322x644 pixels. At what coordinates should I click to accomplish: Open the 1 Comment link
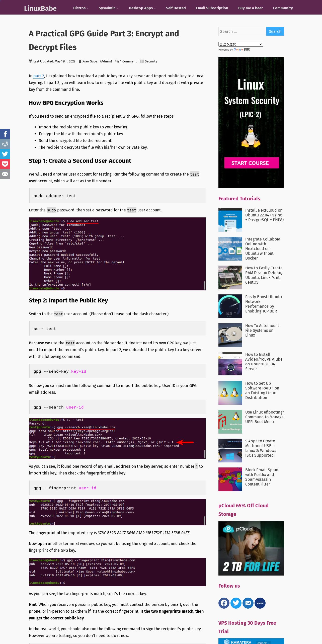(x=128, y=61)
